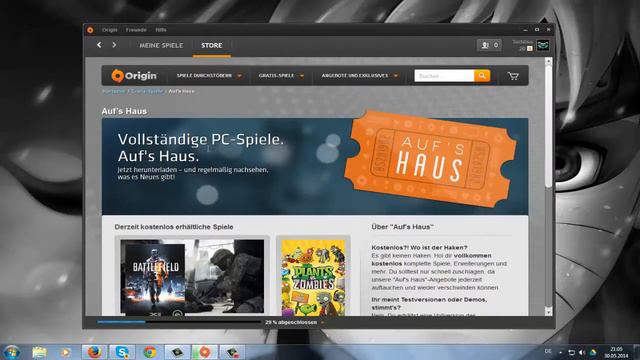Open the Plants vs Zombies thumbnail
This screenshot has height=360, width=640.
click(313, 278)
